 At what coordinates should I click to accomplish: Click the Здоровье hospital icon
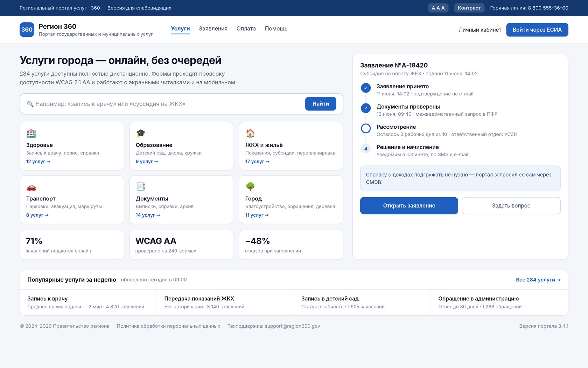click(31, 133)
